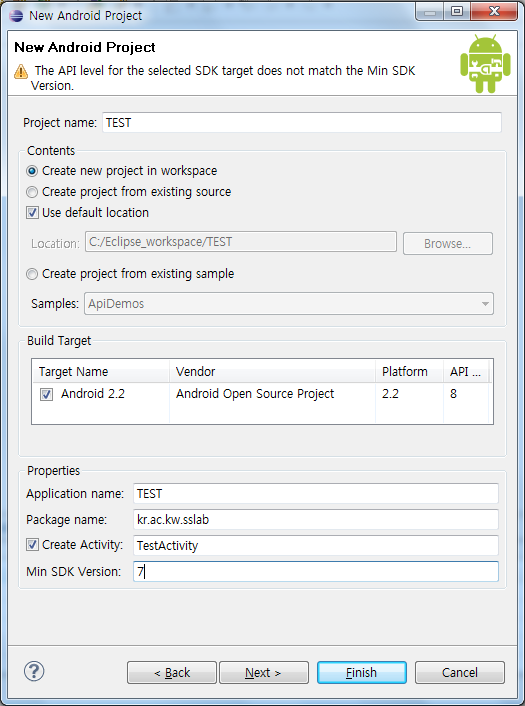Click the Finish button
This screenshot has height=706, width=525.
(x=362, y=672)
